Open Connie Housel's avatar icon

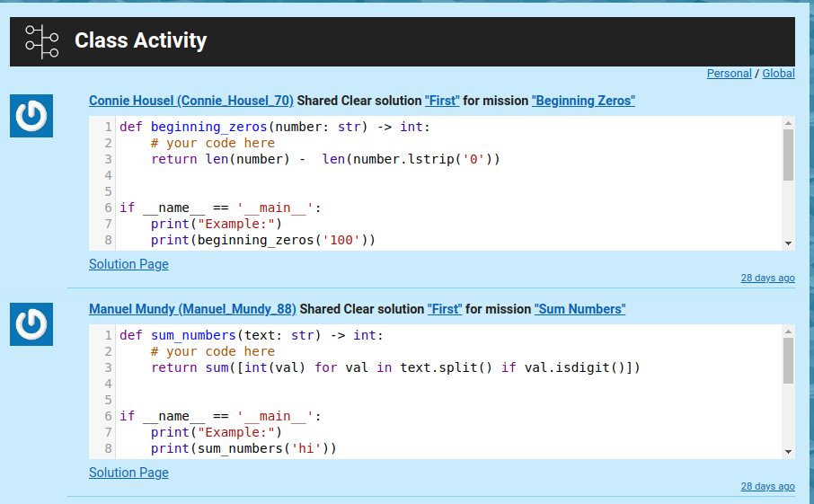click(x=31, y=116)
